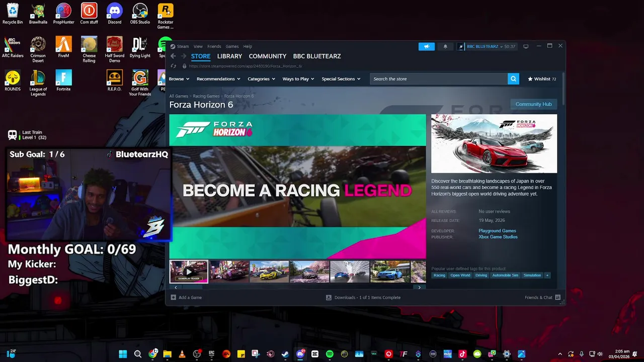Launch Golf With Your Friends
The width and height of the screenshot is (644, 362).
(x=140, y=83)
